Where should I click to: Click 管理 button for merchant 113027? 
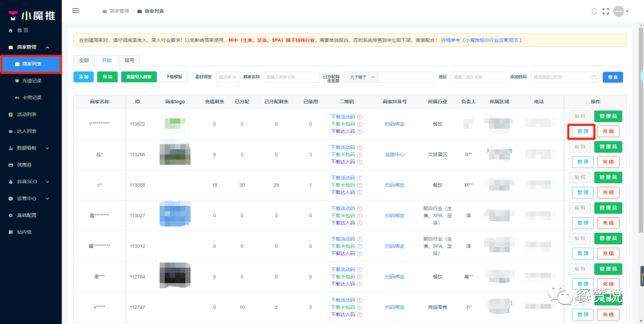pos(583,223)
